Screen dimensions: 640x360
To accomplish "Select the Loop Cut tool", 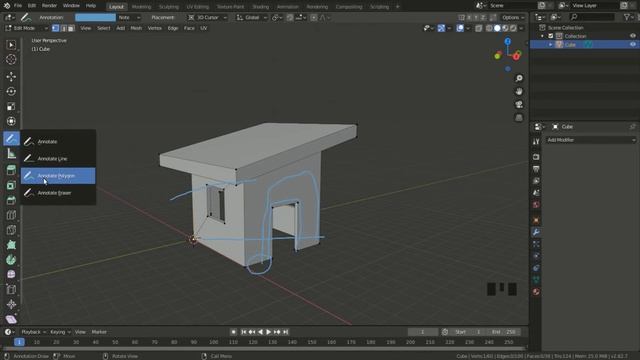I will [11, 215].
